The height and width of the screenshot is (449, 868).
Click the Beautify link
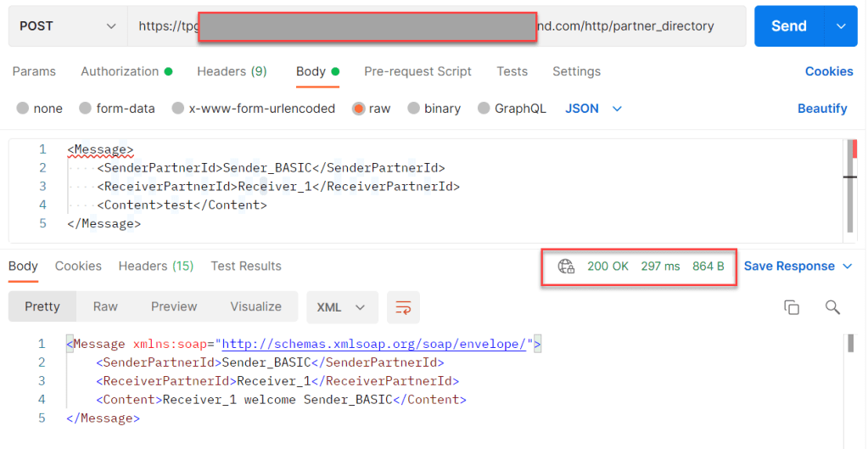tap(821, 109)
